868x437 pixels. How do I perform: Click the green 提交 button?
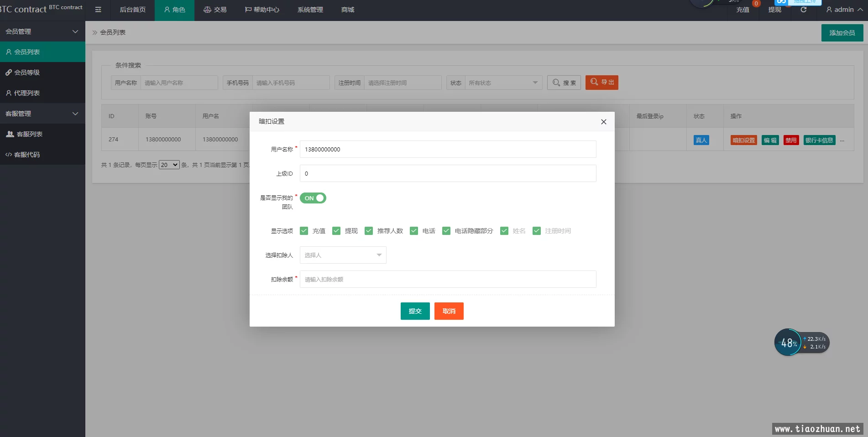click(x=415, y=311)
